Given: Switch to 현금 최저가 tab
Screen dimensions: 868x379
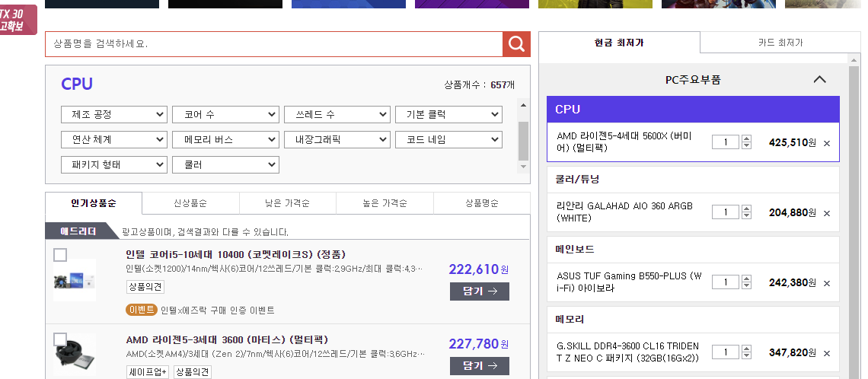Looking at the screenshot, I should click(x=619, y=42).
